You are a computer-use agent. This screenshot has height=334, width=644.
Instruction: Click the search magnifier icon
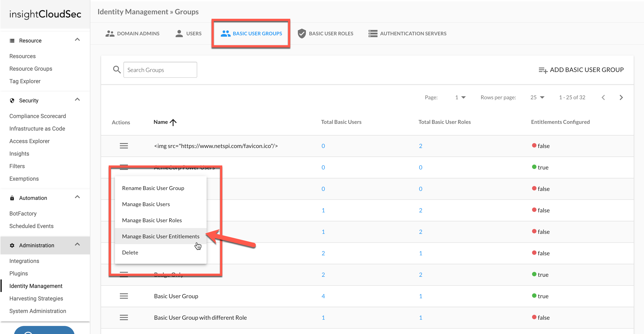point(117,70)
